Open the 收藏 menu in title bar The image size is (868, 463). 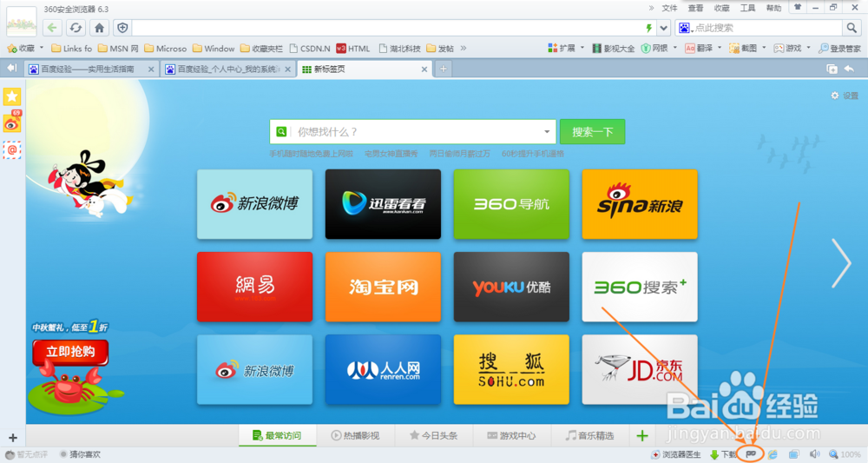[721, 8]
